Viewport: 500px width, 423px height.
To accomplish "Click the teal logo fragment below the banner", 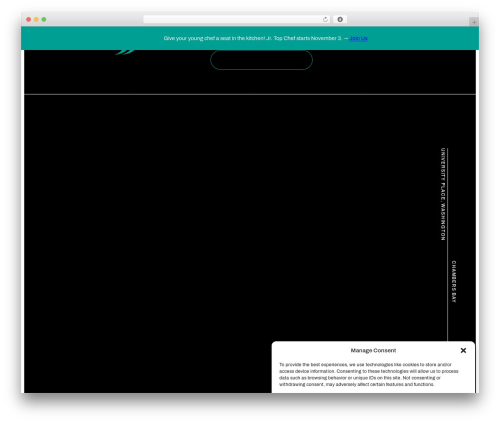I will pyautogui.click(x=125, y=52).
